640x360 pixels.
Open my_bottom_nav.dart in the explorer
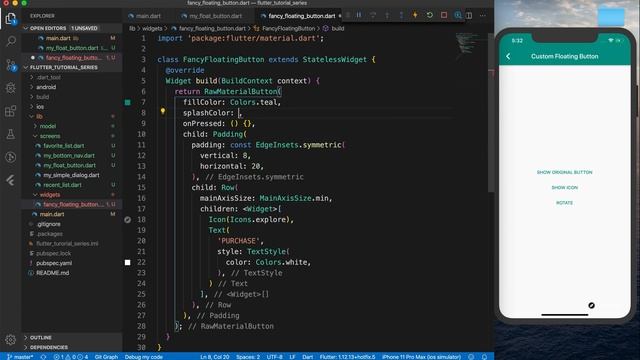pos(69,156)
